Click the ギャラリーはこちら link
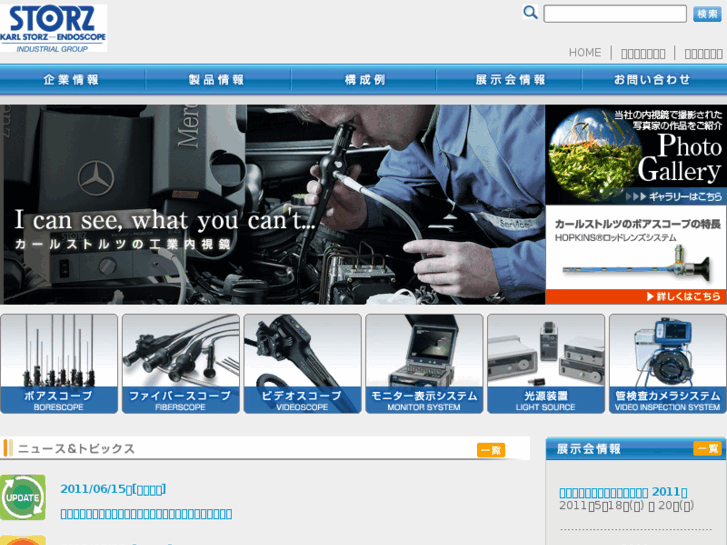Viewport: 727px width, 545px height. [x=675, y=197]
